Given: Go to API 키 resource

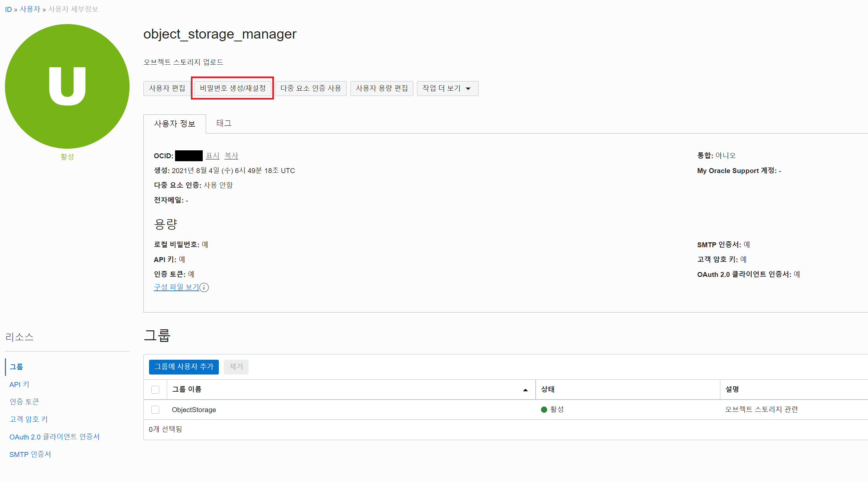Looking at the screenshot, I should tap(19, 384).
